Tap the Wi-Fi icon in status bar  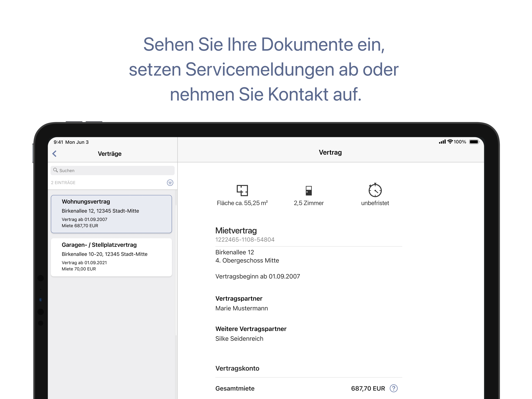click(x=450, y=142)
